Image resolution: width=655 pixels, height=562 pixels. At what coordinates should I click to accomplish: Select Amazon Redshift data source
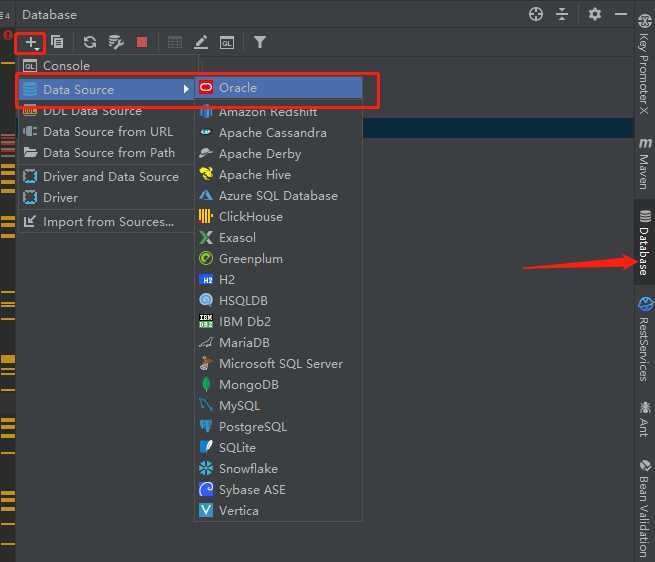279,112
